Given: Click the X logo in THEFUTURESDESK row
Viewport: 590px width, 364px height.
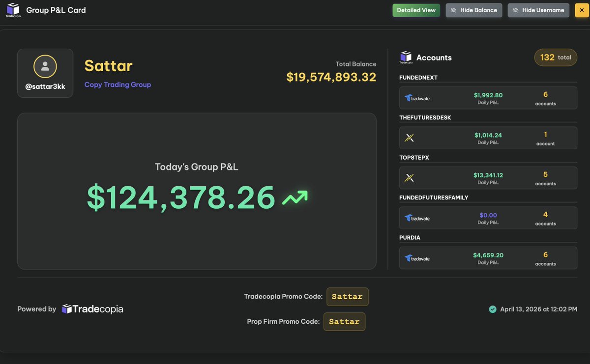Looking at the screenshot, I should (409, 139).
